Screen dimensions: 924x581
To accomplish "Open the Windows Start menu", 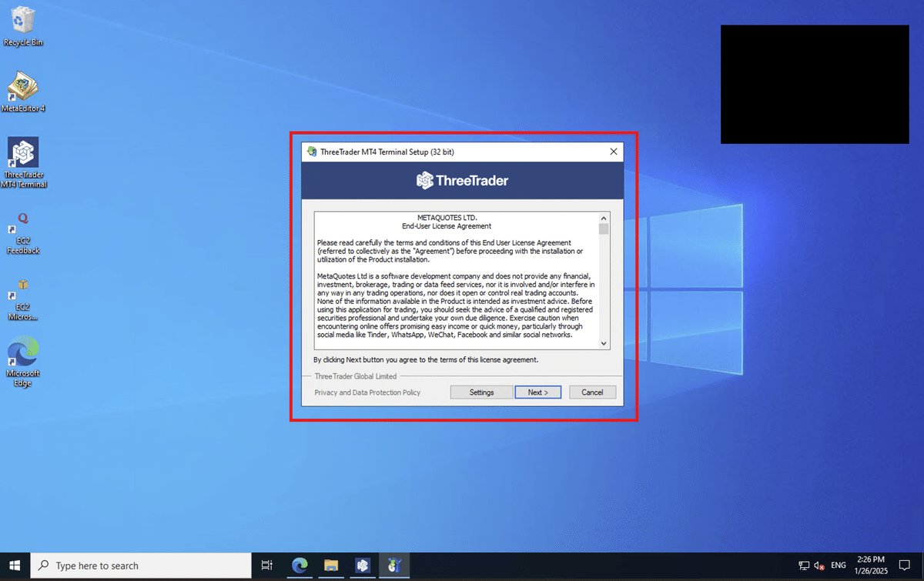I will tap(15, 566).
